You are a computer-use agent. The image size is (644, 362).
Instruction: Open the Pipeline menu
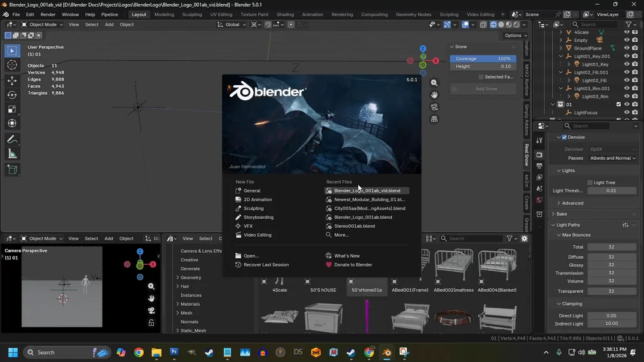coord(109,14)
